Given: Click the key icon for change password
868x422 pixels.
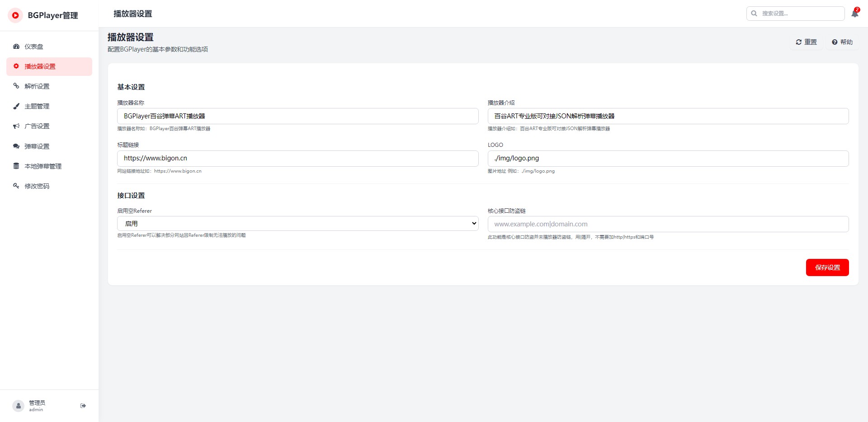Looking at the screenshot, I should coord(16,186).
